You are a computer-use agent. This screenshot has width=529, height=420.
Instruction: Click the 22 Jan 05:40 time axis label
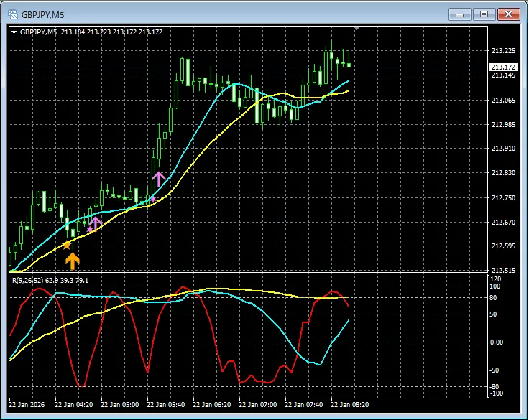(x=165, y=404)
